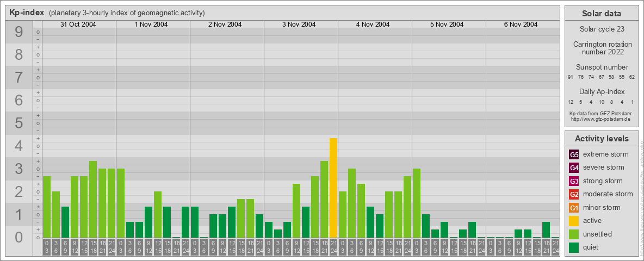Click the '1 Nov 2004' date header
The image size is (644, 261).
151,24
